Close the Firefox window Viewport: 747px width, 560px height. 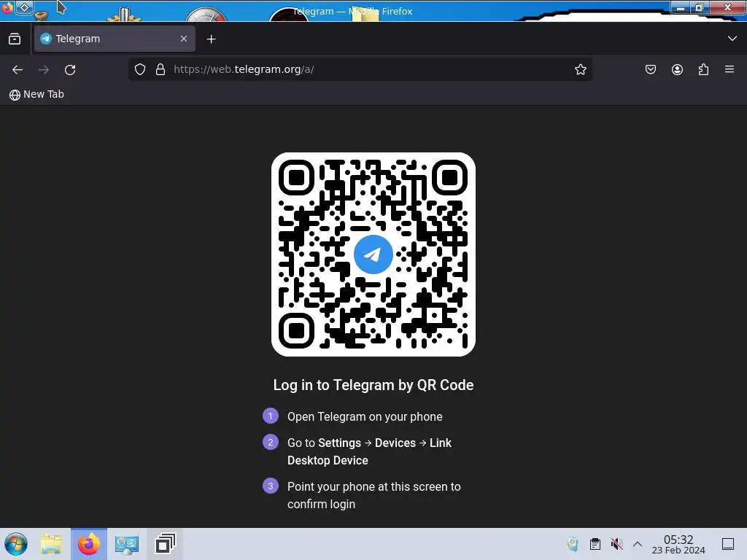(727, 7)
